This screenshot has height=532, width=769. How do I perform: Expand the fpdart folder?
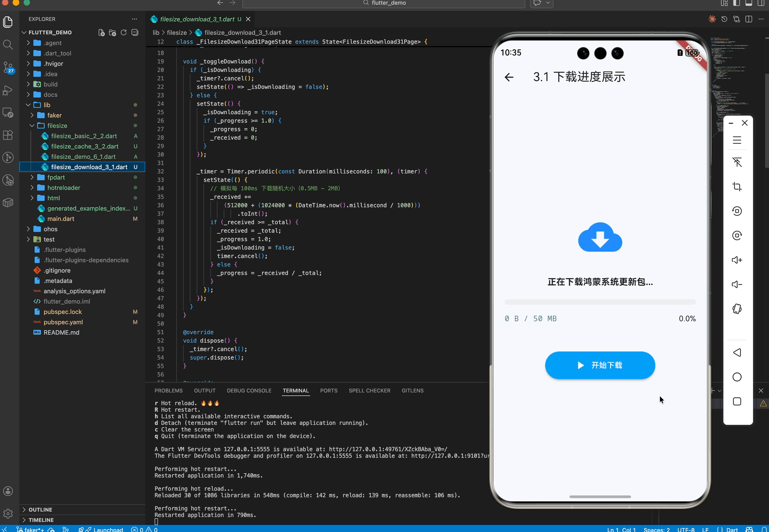82,177
